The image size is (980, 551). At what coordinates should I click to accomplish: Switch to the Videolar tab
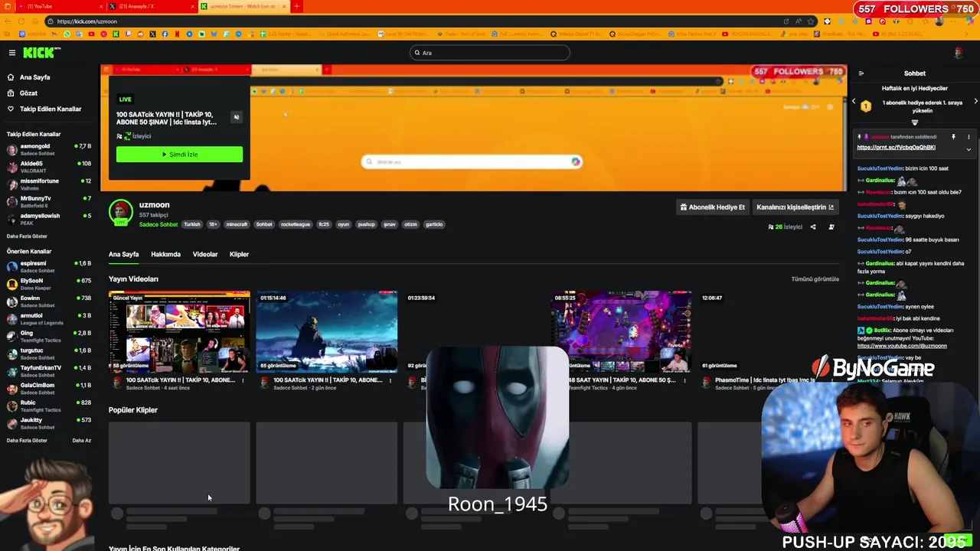[x=205, y=254]
